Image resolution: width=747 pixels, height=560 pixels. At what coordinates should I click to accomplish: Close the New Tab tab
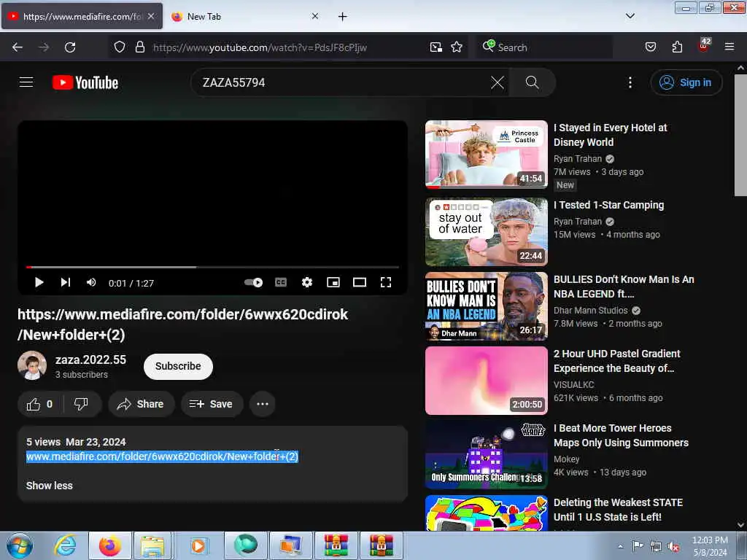315,16
